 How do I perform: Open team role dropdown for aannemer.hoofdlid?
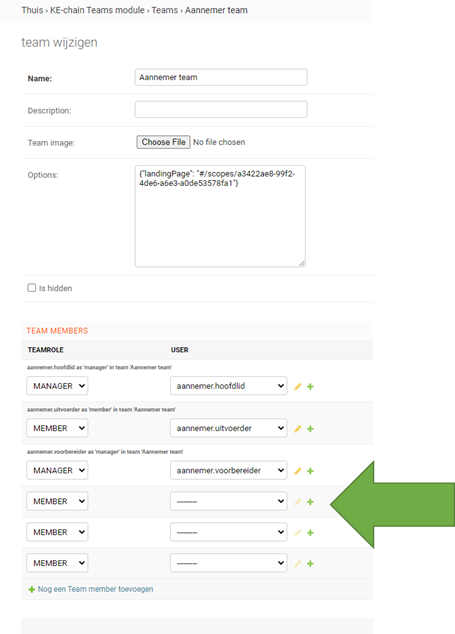tap(57, 386)
